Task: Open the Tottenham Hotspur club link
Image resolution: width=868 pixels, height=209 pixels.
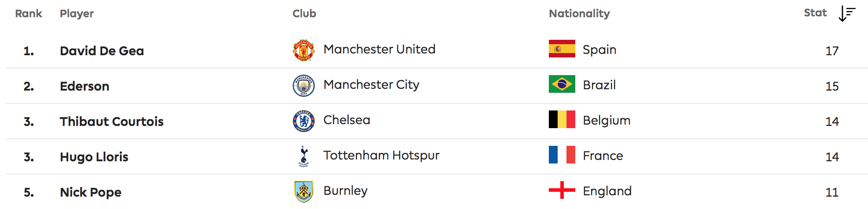Action: pos(381,156)
